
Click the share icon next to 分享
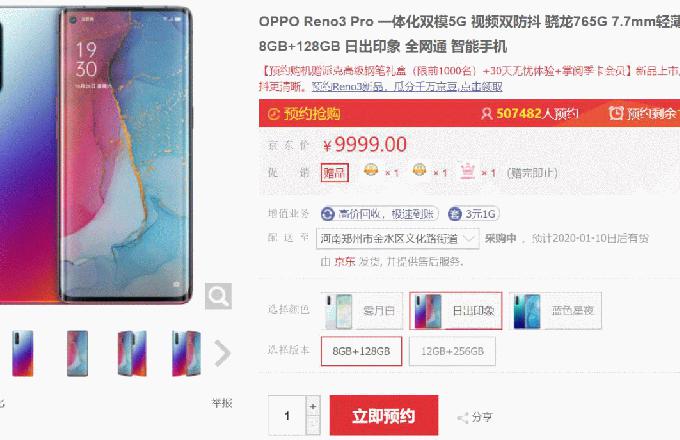coord(463,418)
